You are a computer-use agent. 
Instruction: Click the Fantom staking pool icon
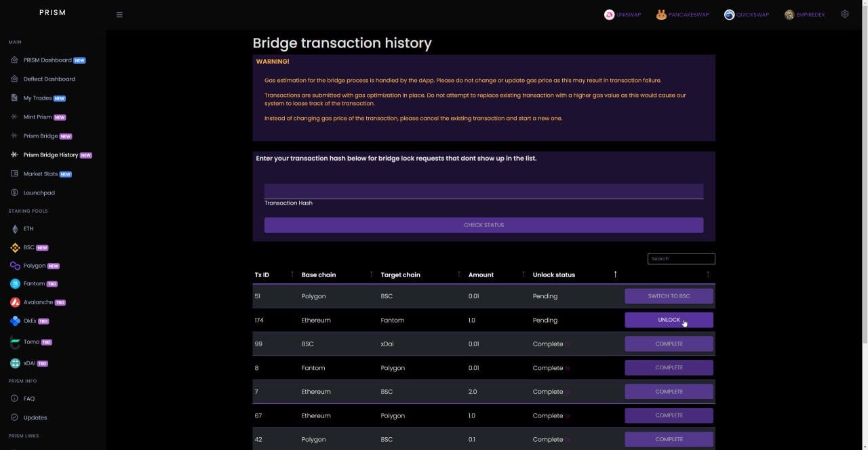coord(15,284)
